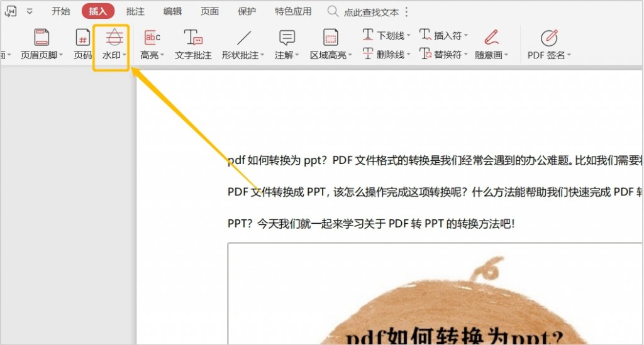Open the 高亮 dropdown arrow
Viewport: 644px width, 345px height.
click(162, 55)
